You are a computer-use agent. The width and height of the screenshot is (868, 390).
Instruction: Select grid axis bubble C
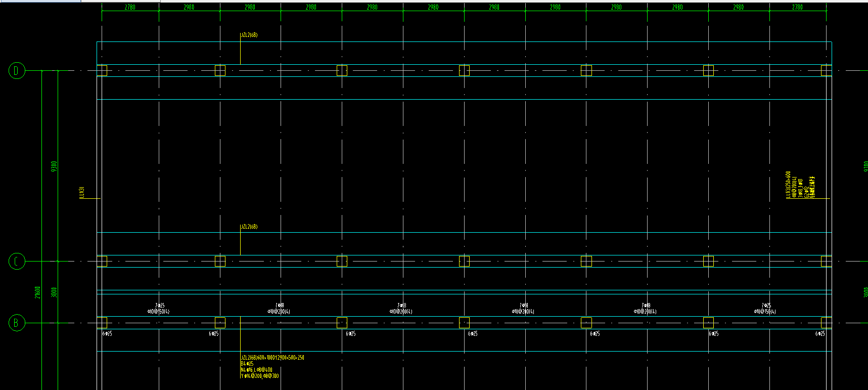17,262
